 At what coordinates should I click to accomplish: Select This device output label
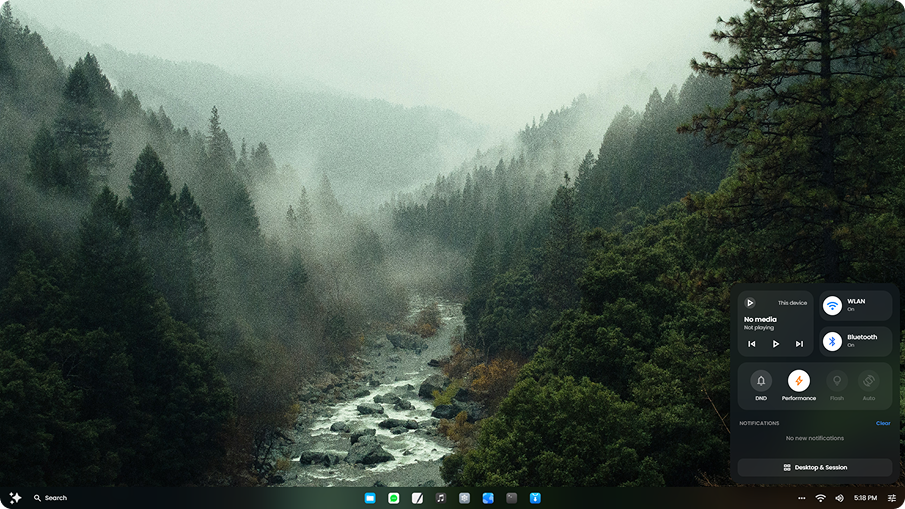[x=792, y=303]
